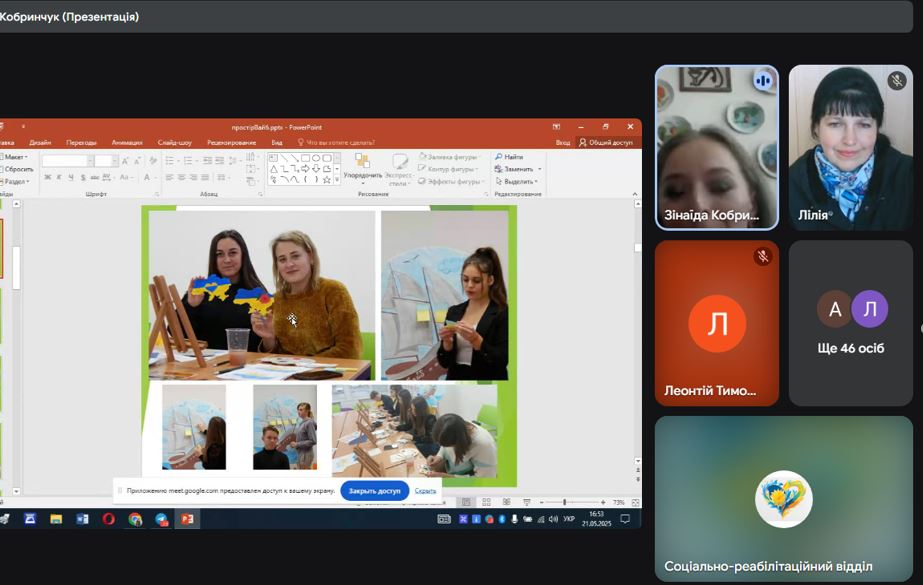The width and height of the screenshot is (923, 585).
Task: Toggle underline formatting (Ч)
Action: click(71, 177)
